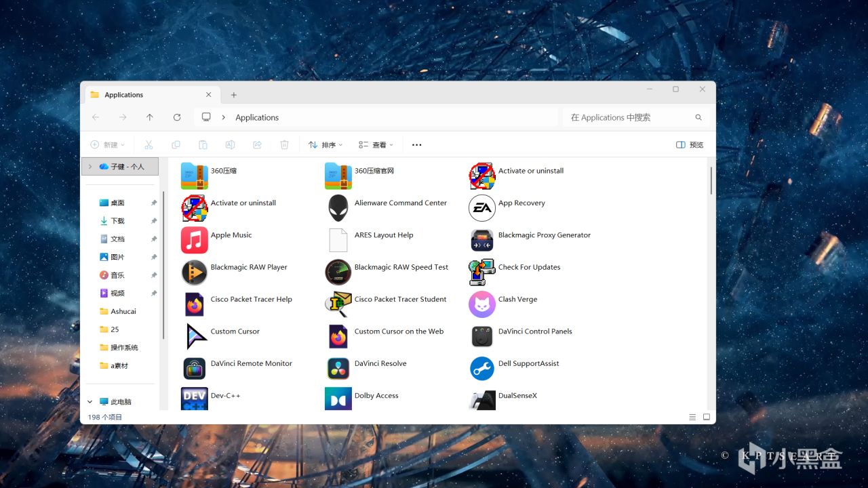The width and height of the screenshot is (868, 488).
Task: Collapse the 此电脑 tree node
Action: coord(90,402)
